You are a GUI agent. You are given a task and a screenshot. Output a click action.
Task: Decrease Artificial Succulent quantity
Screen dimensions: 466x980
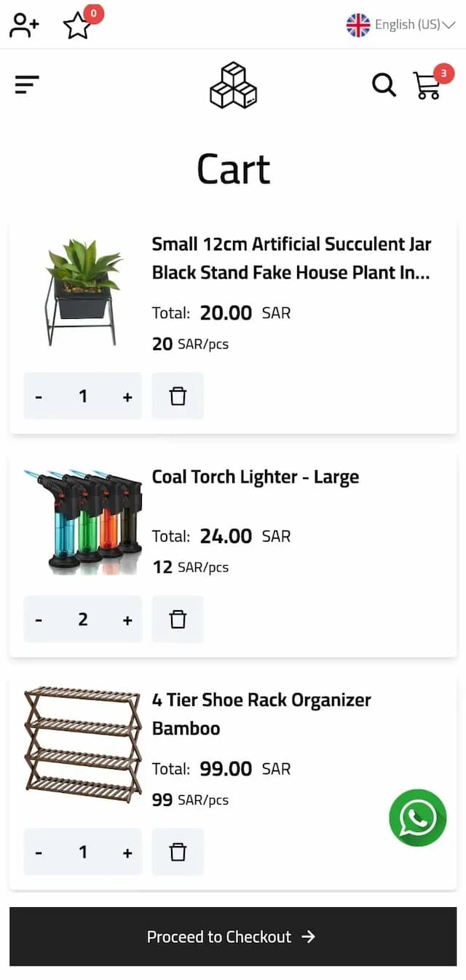[39, 397]
